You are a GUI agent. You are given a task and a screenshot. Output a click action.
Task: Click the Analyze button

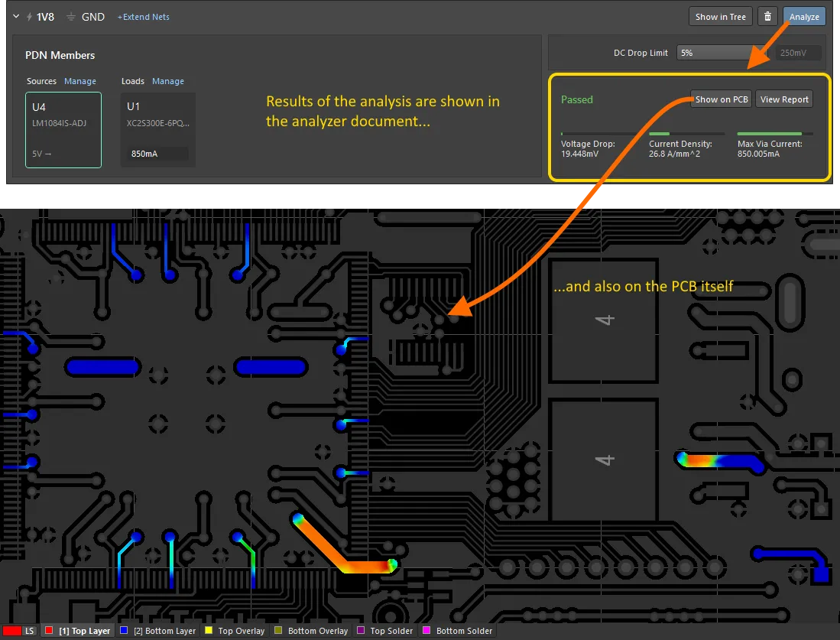[x=804, y=17]
